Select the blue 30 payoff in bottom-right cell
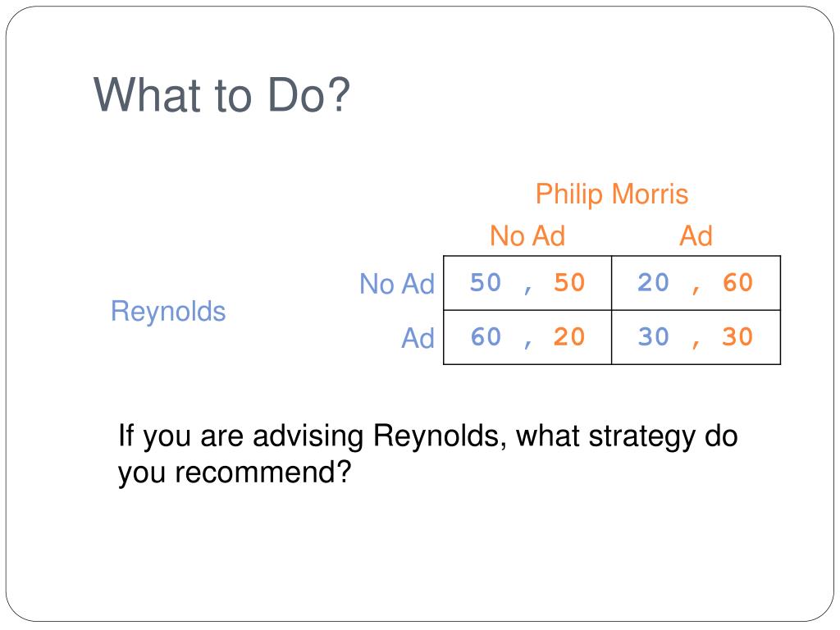This screenshot has width=840, height=630. [654, 337]
